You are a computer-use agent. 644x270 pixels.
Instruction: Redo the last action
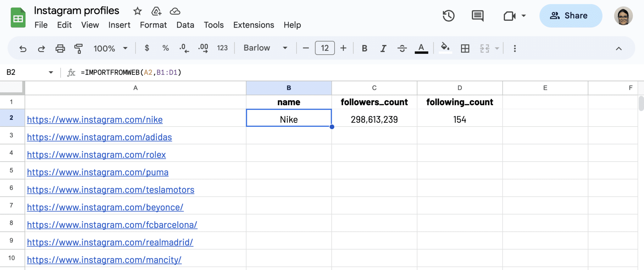click(41, 48)
